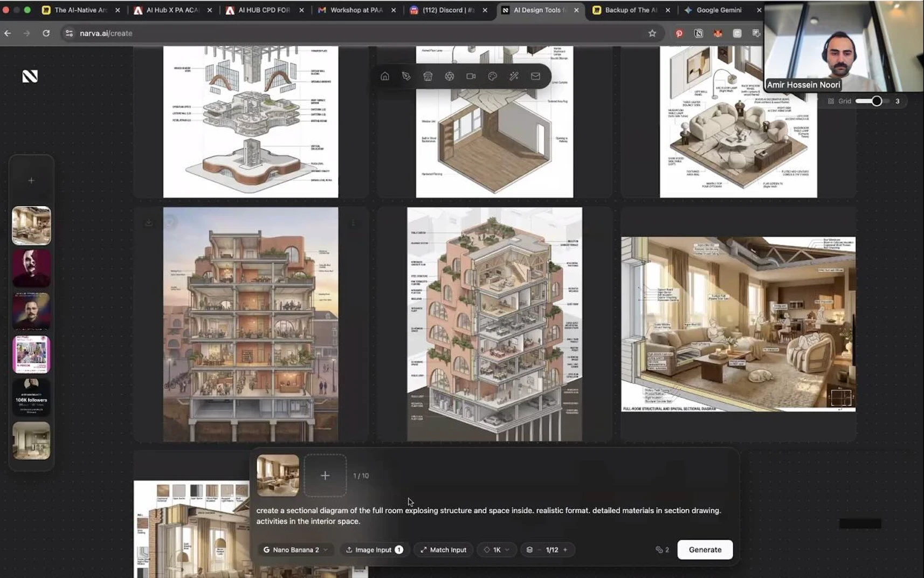The image size is (924, 578).
Task: Expand the 1K resolution dropdown
Action: pos(497,550)
